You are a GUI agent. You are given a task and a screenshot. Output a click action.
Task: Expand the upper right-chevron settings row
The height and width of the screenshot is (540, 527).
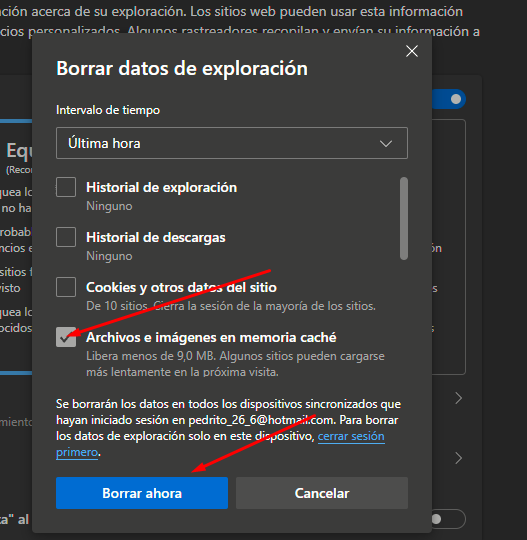pos(458,398)
